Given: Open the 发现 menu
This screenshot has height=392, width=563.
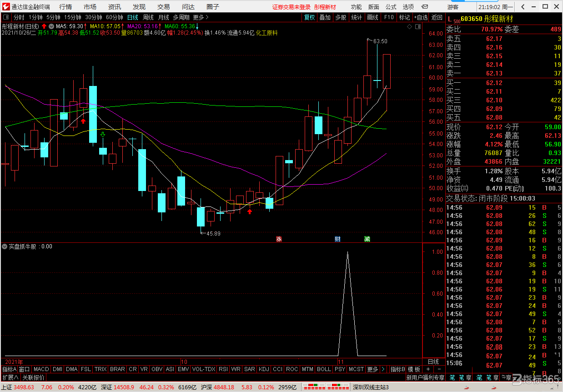Looking at the screenshot, I should coord(139,7).
